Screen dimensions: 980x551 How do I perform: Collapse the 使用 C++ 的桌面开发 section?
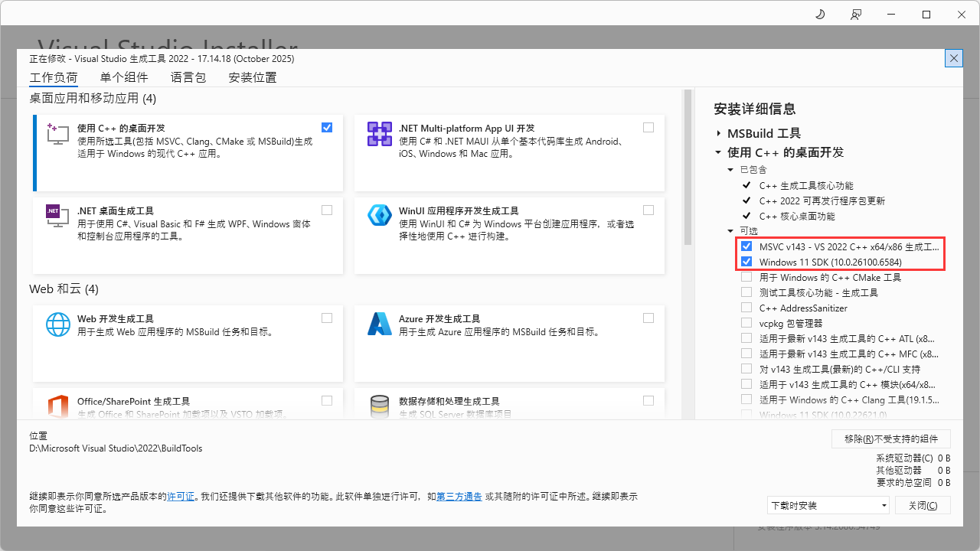tap(718, 152)
